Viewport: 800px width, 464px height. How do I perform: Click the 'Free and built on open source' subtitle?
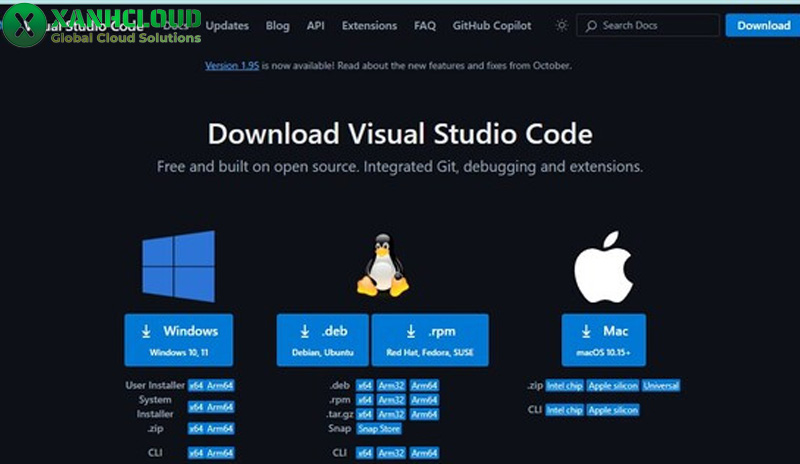400,167
